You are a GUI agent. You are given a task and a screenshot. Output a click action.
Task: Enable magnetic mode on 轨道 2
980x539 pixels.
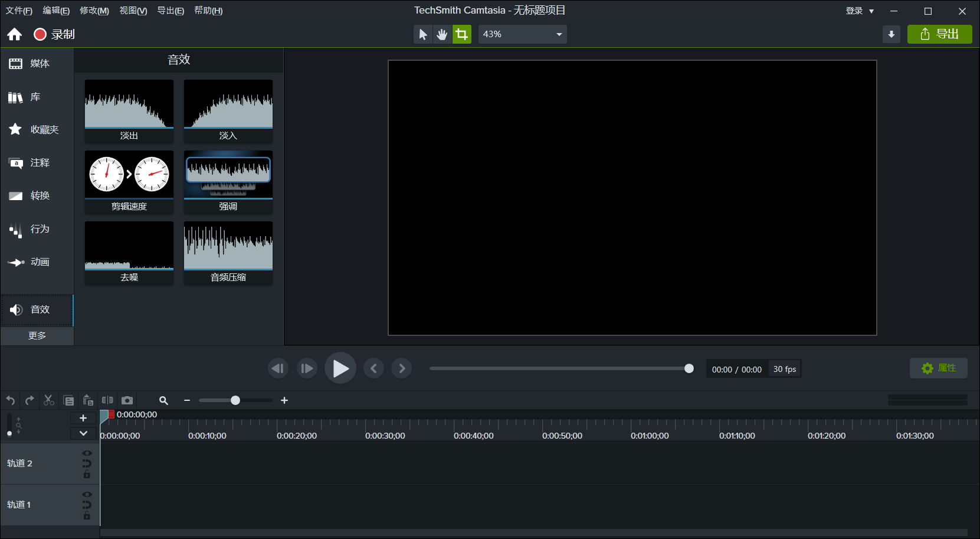(87, 464)
